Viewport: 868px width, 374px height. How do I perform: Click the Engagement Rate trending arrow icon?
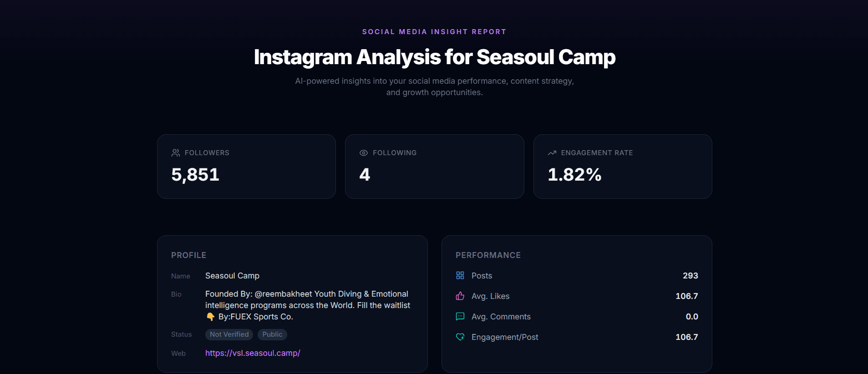(x=552, y=153)
